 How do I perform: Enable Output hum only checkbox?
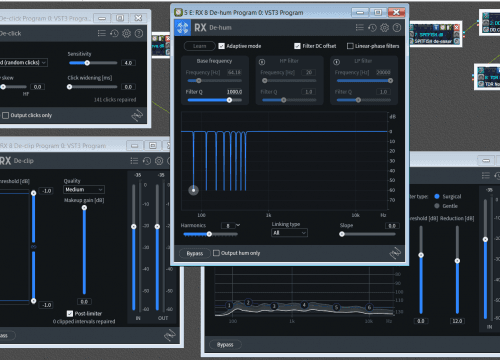[216, 253]
